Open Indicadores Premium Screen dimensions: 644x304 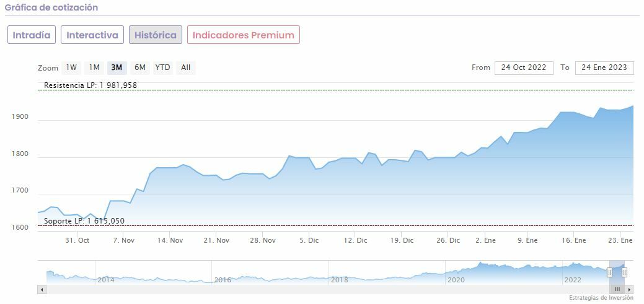tap(243, 35)
